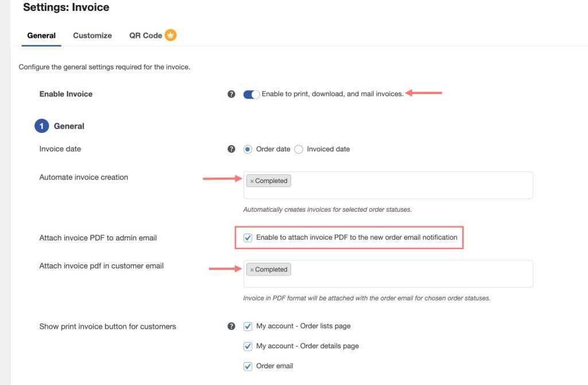Open the QR Code tab
The height and width of the screenshot is (385, 588).
pyautogui.click(x=145, y=35)
